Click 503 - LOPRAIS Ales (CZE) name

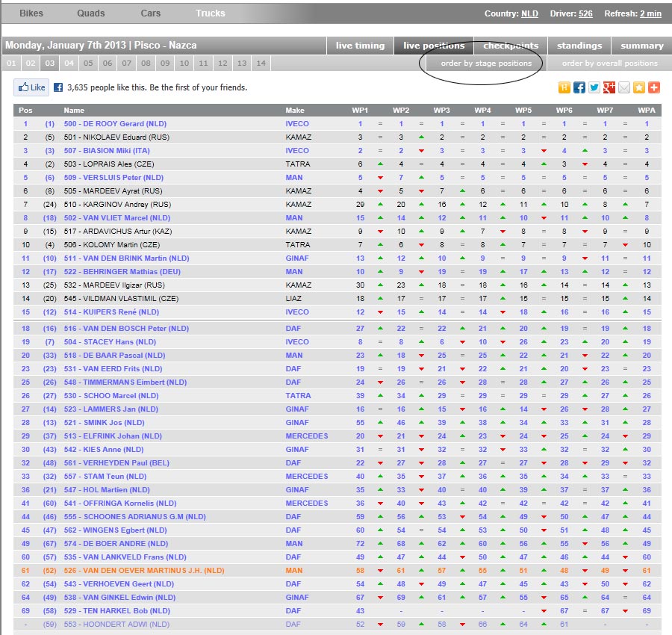(x=109, y=164)
